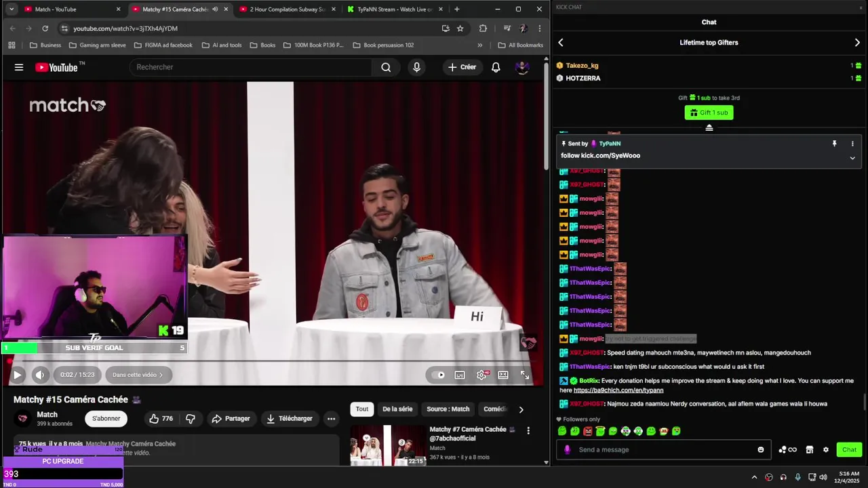This screenshot has height=488, width=868.
Task: Show more filter chips arrow
Action: pyautogui.click(x=521, y=409)
